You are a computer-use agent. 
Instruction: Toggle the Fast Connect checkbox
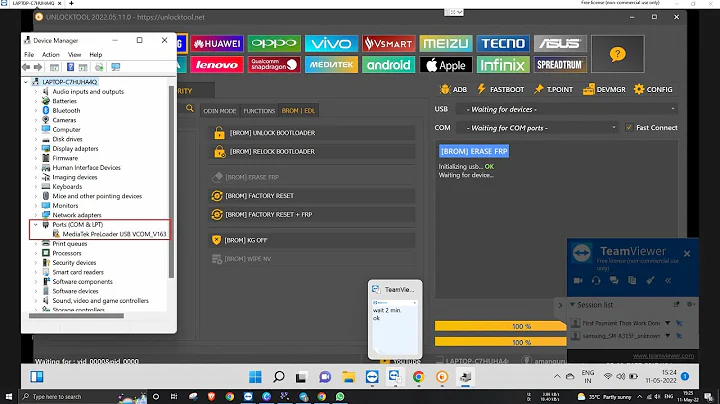pos(629,128)
